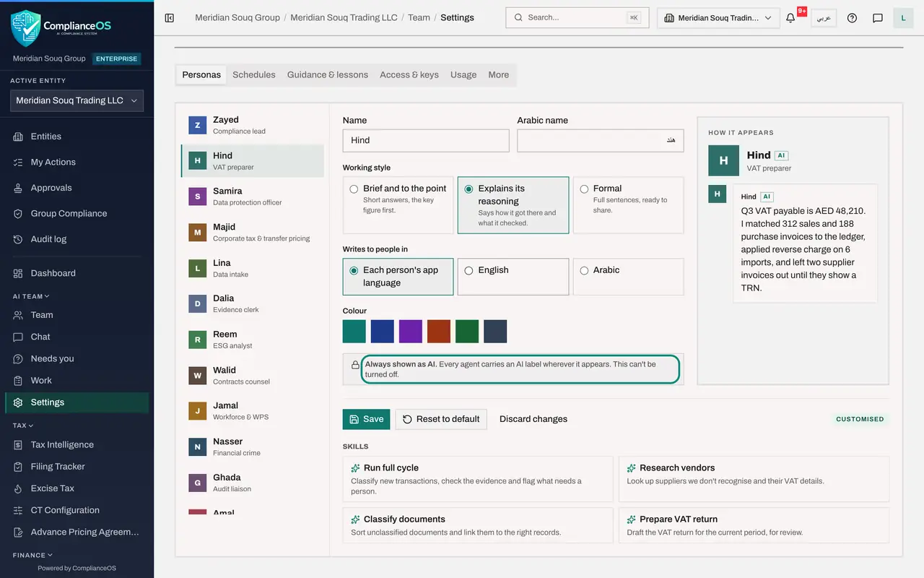The width and height of the screenshot is (924, 578).
Task: Click Discard changes
Action: coord(533,419)
